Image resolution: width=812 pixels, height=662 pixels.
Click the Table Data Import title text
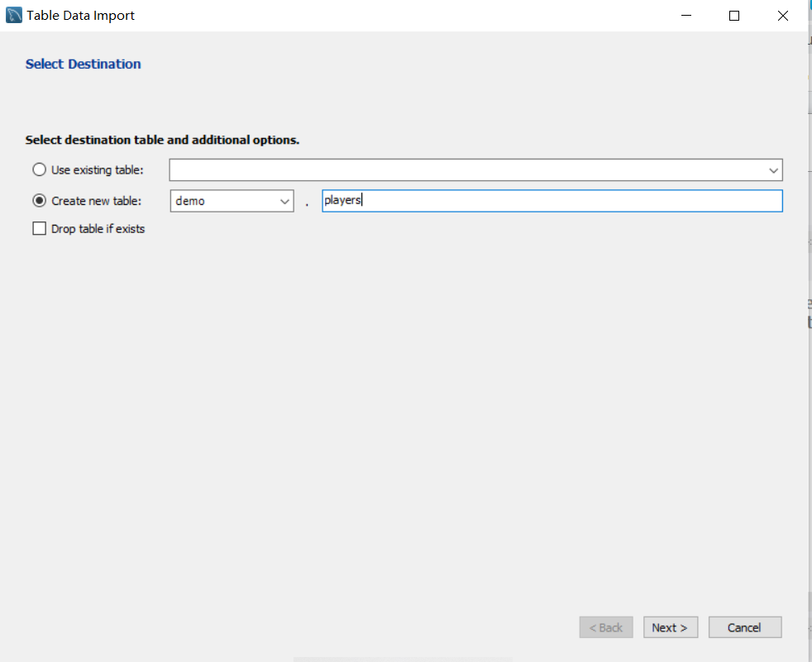[x=81, y=16]
